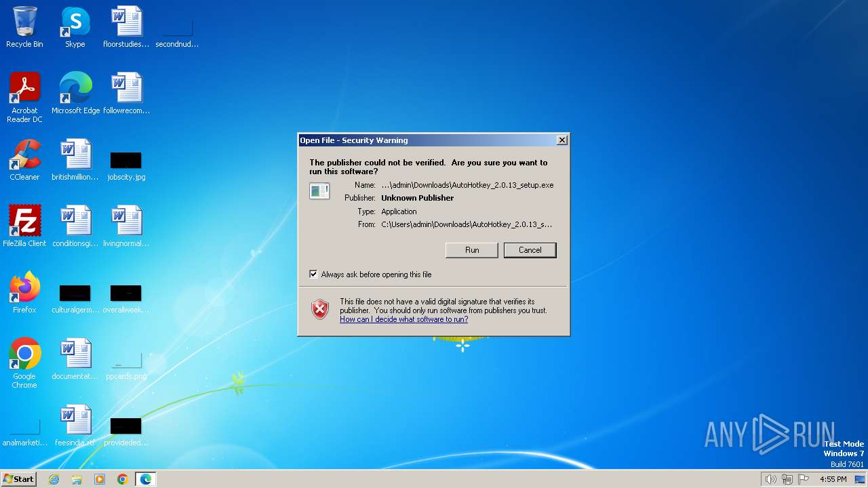The image size is (868, 488).
Task: Click the Unknown Publisher text
Action: 417,198
